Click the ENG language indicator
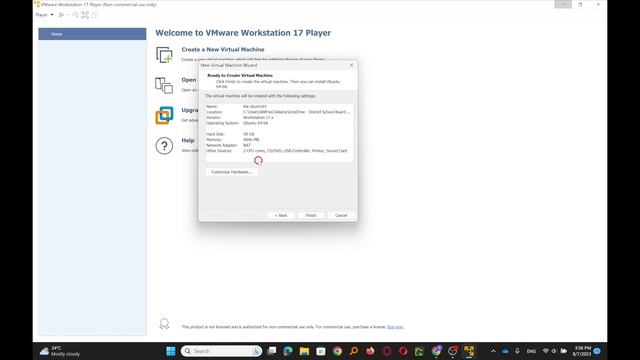 [531, 351]
